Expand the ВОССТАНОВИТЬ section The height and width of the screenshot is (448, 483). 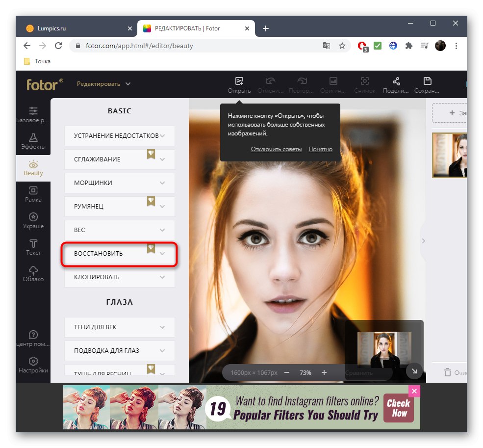tap(120, 254)
